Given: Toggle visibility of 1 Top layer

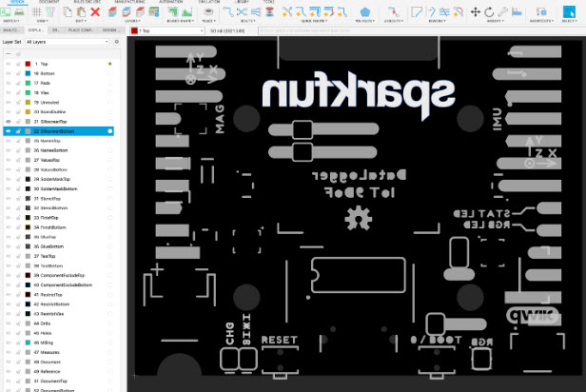Looking at the screenshot, I should [x=8, y=64].
